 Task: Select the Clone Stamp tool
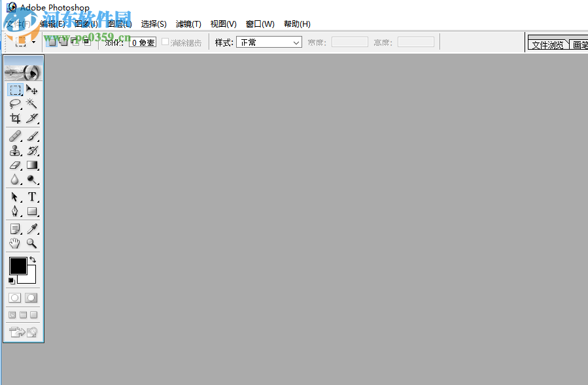coord(14,150)
